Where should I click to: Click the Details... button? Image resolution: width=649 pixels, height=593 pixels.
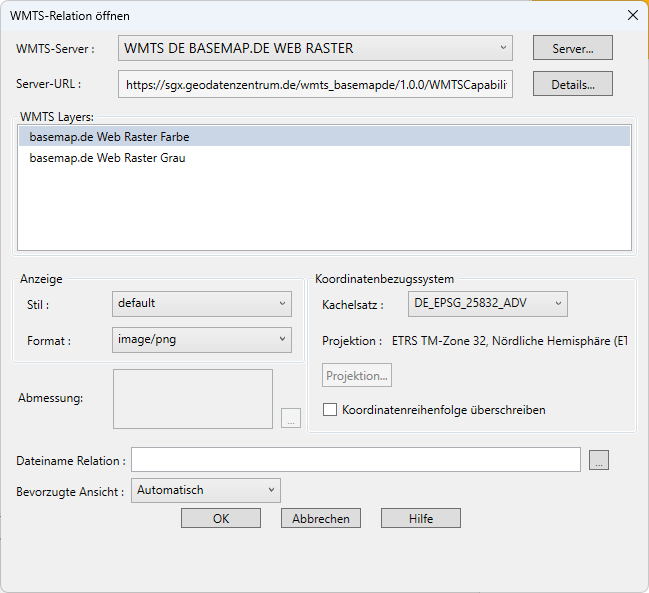[x=572, y=84]
